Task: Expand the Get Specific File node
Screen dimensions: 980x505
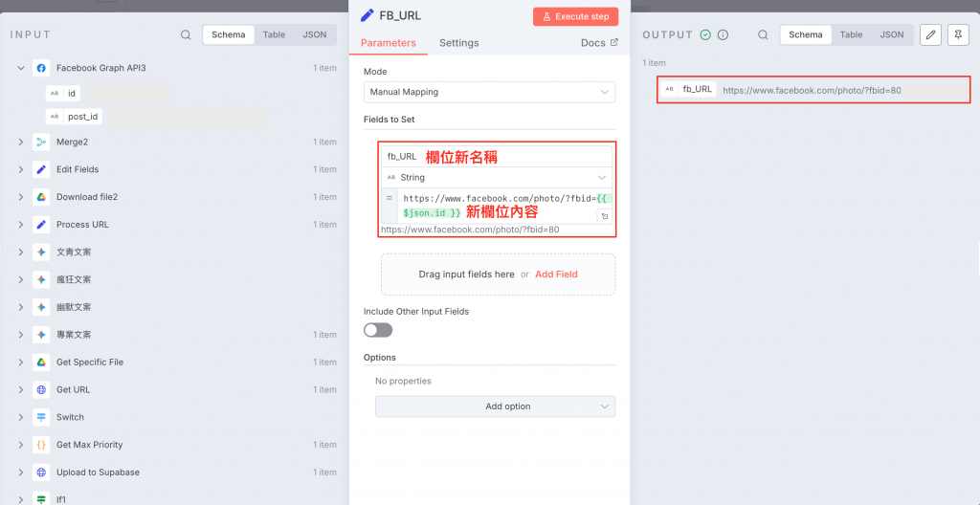Action: [x=21, y=362]
